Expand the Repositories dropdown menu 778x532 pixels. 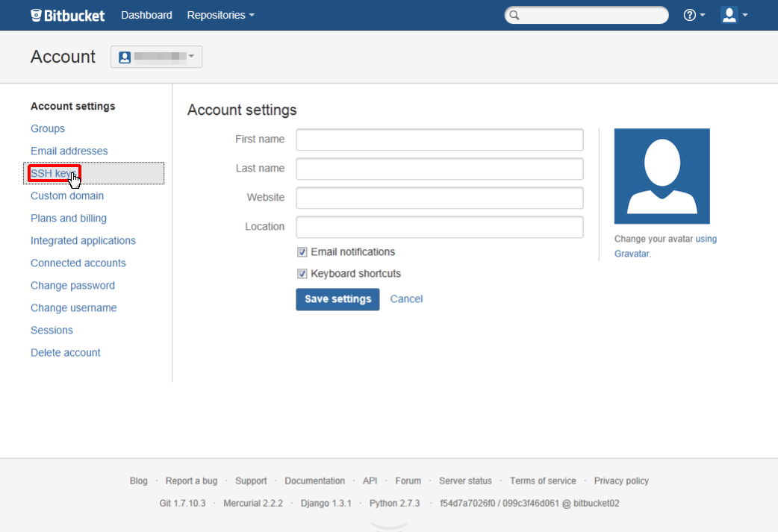[x=220, y=15]
